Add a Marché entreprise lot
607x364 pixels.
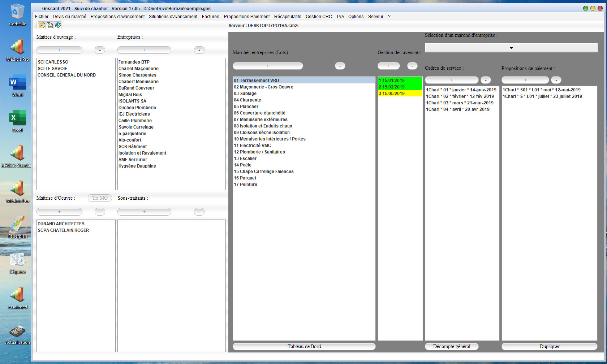(268, 66)
